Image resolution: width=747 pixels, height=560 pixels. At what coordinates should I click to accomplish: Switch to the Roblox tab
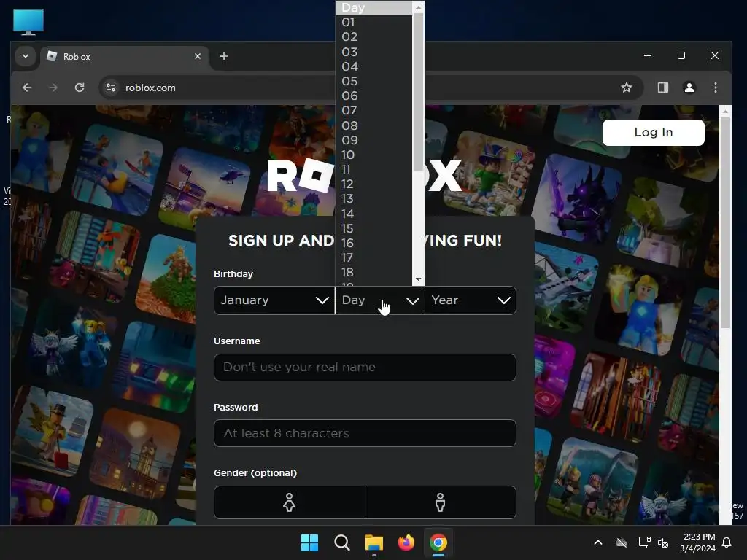tap(124, 57)
